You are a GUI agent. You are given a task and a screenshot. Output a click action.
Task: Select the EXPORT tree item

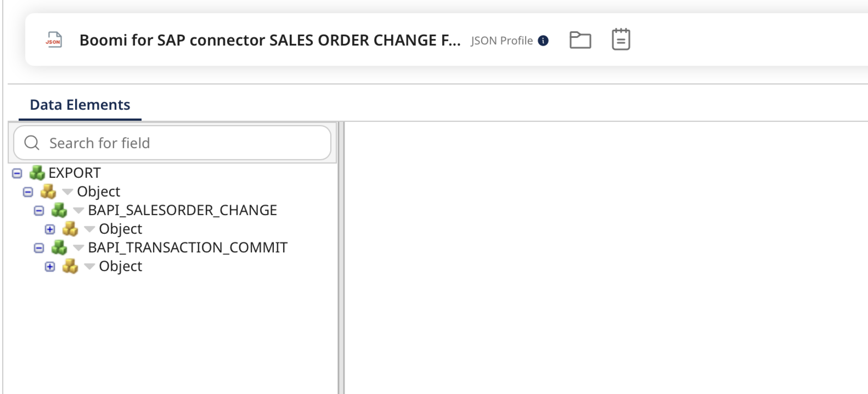pyautogui.click(x=74, y=173)
